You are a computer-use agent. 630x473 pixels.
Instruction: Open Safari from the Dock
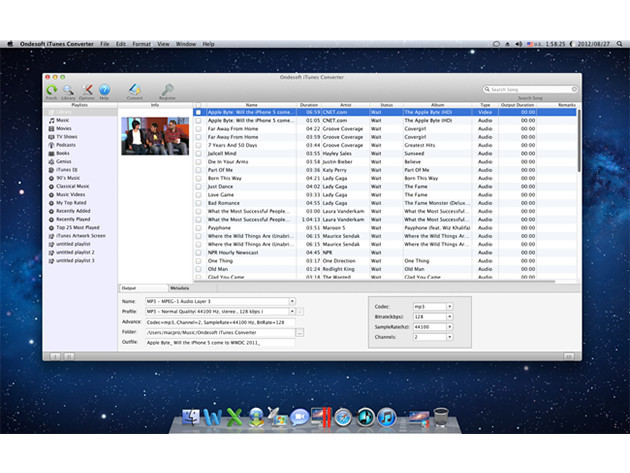[x=342, y=417]
